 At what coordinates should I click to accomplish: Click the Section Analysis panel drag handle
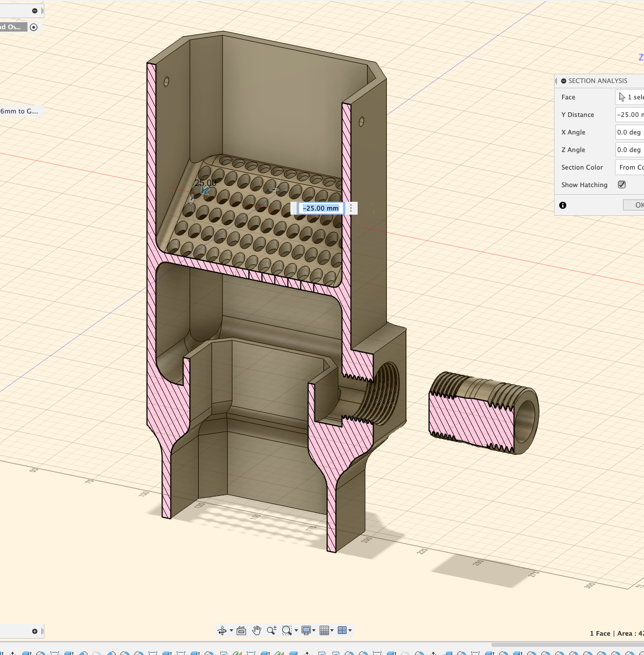(x=556, y=81)
